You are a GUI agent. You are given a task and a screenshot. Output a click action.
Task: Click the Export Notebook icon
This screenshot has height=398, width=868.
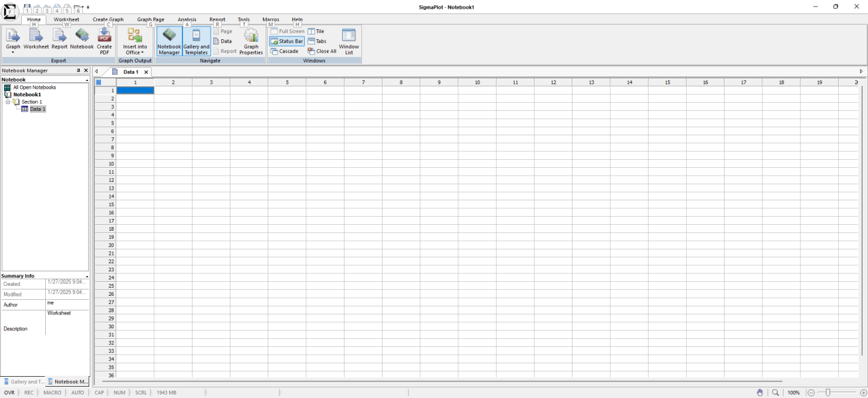point(82,40)
